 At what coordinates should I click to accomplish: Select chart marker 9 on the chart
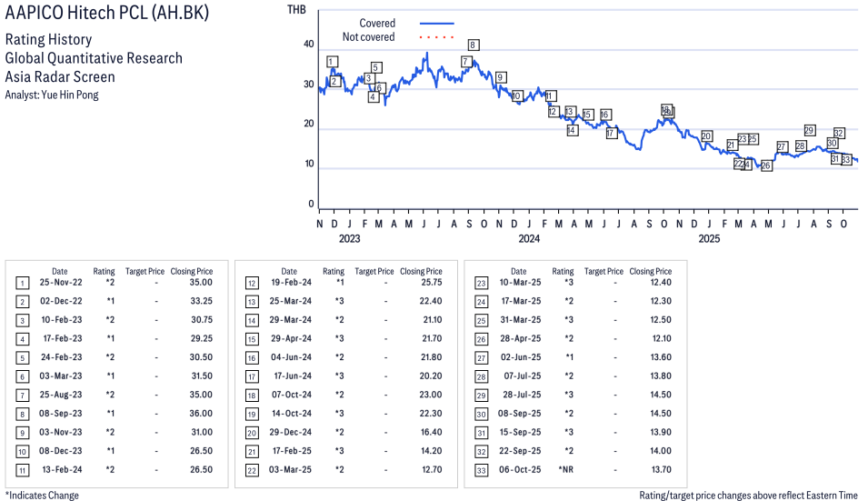(x=501, y=77)
